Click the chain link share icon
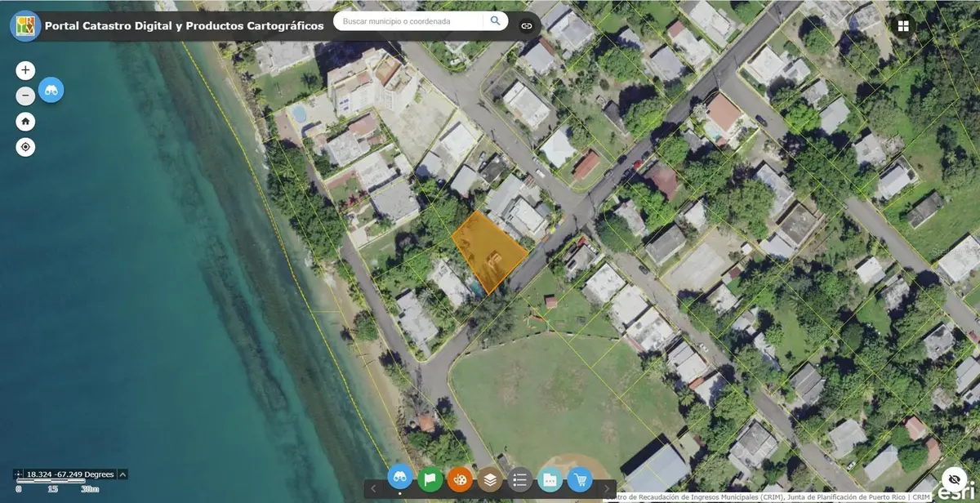 tap(527, 24)
